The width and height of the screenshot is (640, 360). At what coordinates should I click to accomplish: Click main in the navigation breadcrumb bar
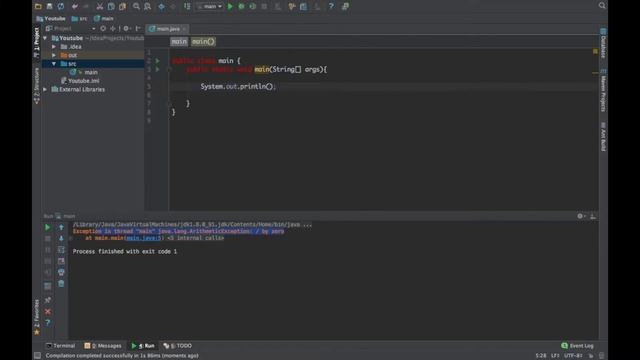coord(104,18)
